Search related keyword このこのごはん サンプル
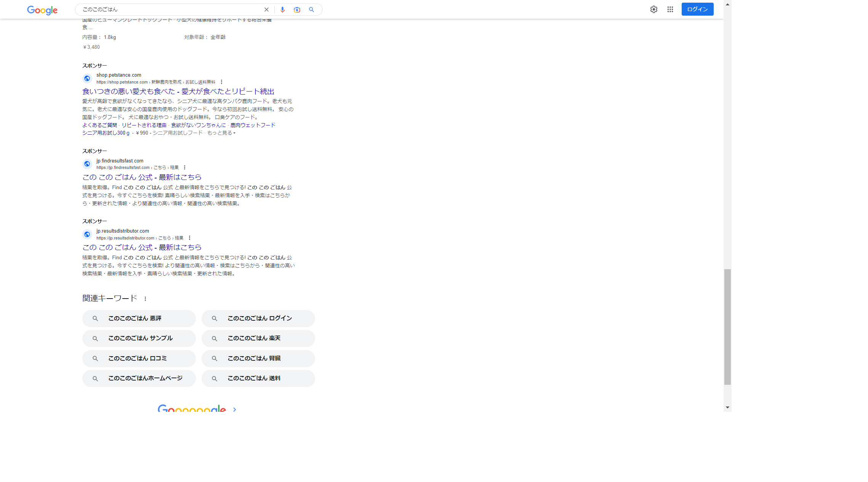Image resolution: width=868 pixels, height=482 pixels. click(x=139, y=338)
